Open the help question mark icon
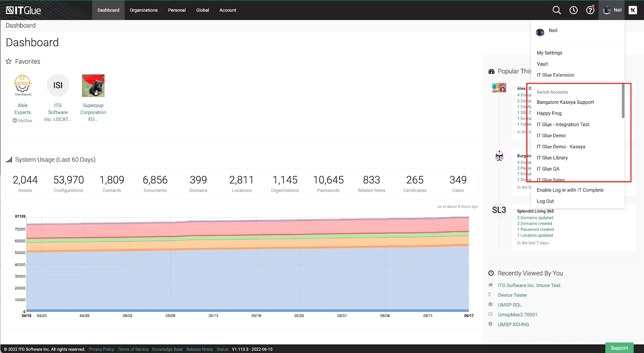The height and width of the screenshot is (353, 644). (x=590, y=10)
